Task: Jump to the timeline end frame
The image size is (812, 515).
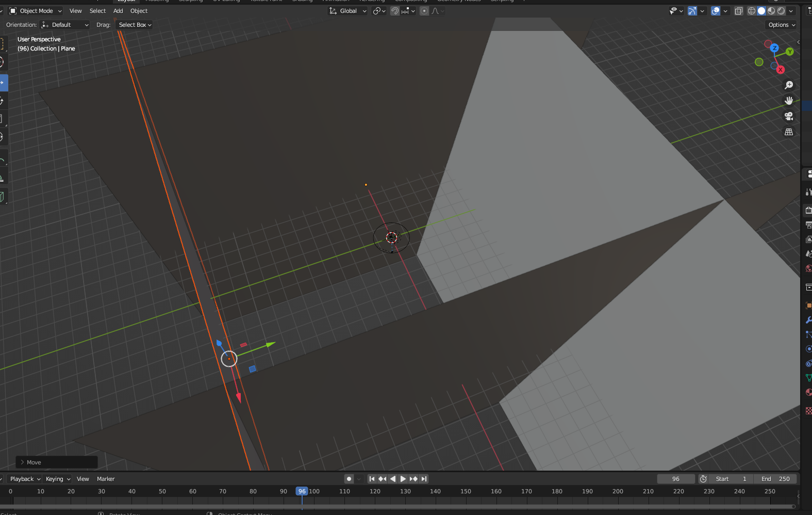Action: pos(424,479)
